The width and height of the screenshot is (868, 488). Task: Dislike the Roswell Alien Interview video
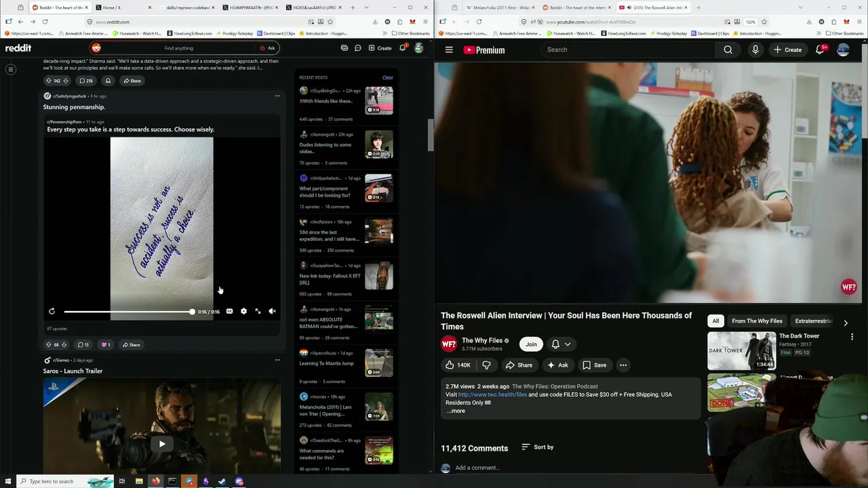click(486, 365)
